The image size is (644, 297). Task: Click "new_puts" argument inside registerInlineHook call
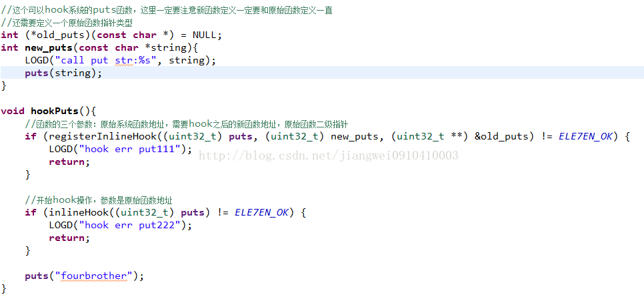pyautogui.click(x=355, y=137)
